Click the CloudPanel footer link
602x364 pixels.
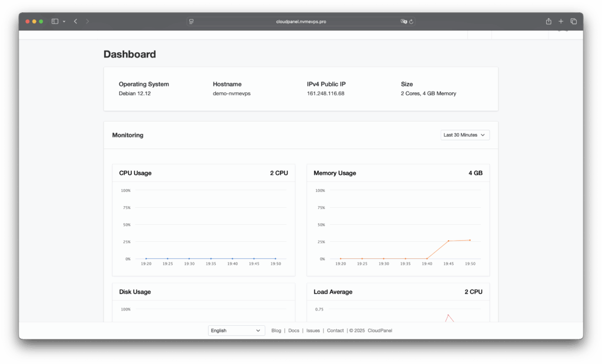point(380,331)
